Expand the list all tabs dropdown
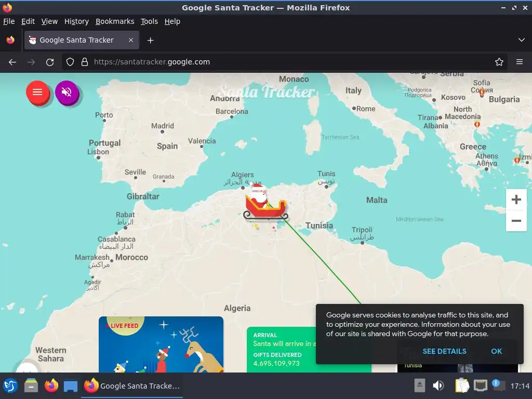 521,40
